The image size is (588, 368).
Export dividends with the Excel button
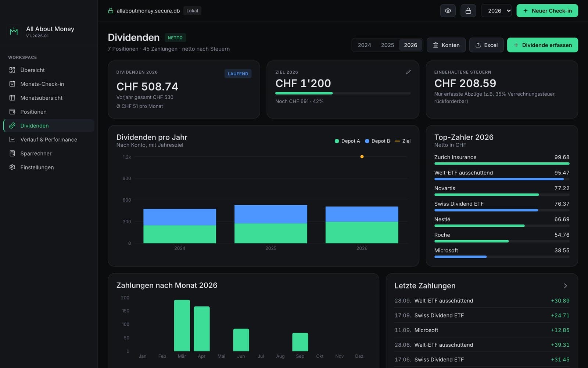(x=486, y=45)
